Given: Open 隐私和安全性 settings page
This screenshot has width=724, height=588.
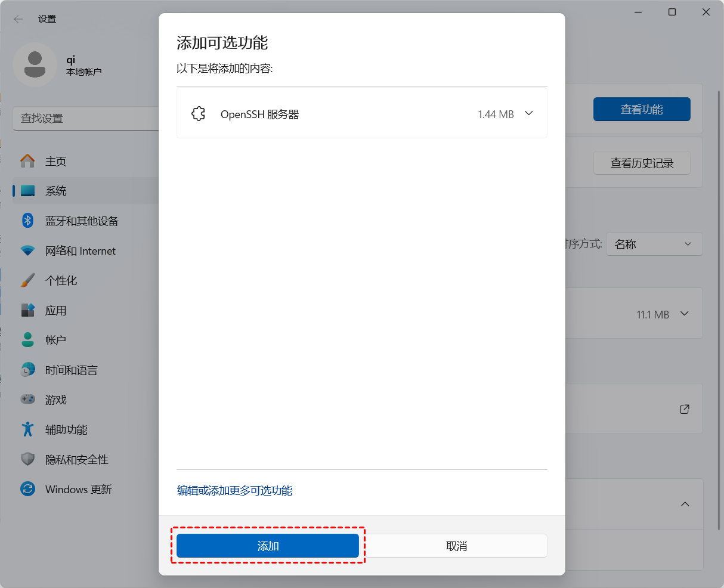Looking at the screenshot, I should 85,459.
